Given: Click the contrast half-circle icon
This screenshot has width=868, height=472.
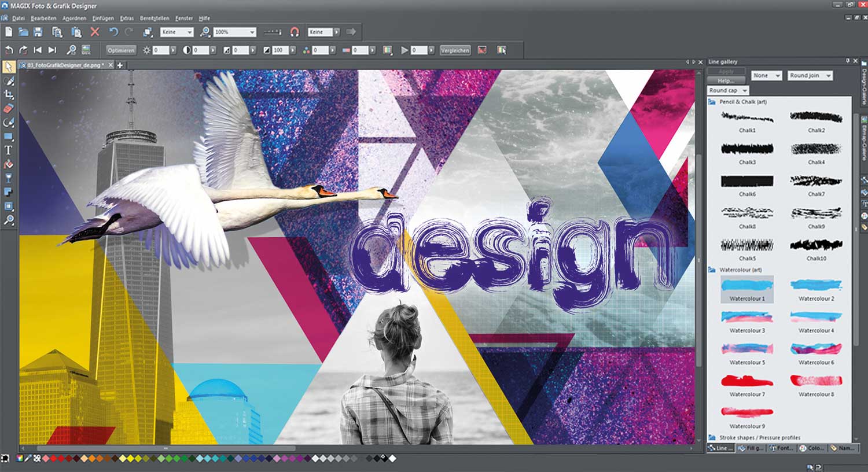Looking at the screenshot, I should coord(187,50).
